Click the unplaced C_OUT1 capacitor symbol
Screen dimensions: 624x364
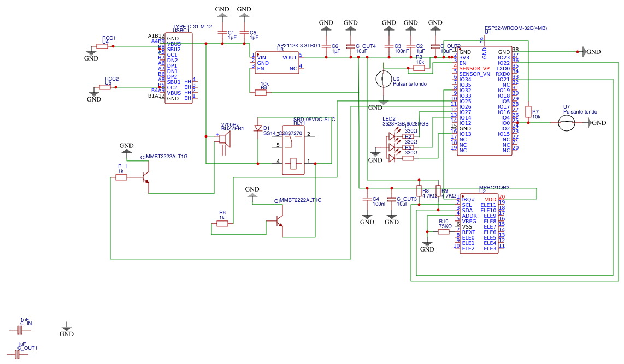(x=17, y=354)
